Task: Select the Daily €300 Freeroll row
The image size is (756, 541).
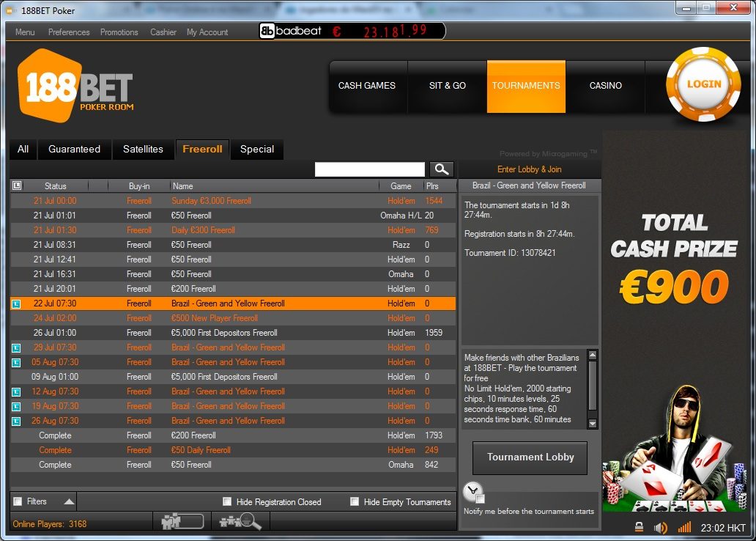Action: click(x=233, y=230)
